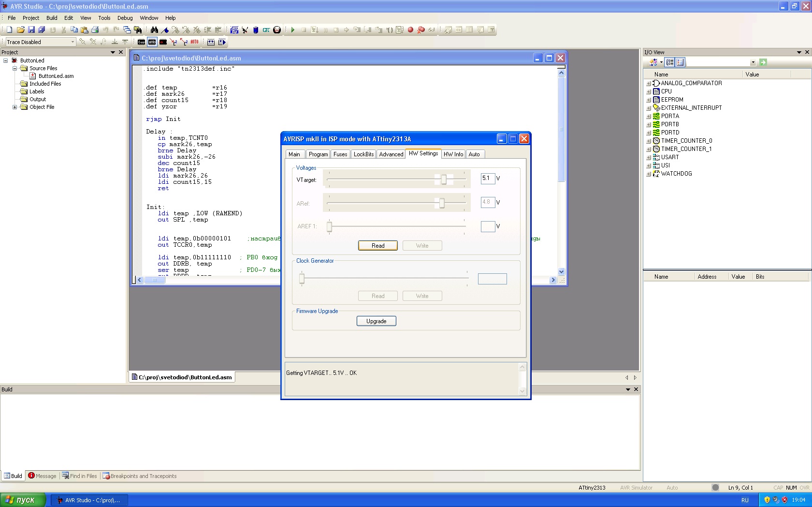The height and width of the screenshot is (507, 812).
Task: Click the Print icon in toolbar
Action: point(95,30)
